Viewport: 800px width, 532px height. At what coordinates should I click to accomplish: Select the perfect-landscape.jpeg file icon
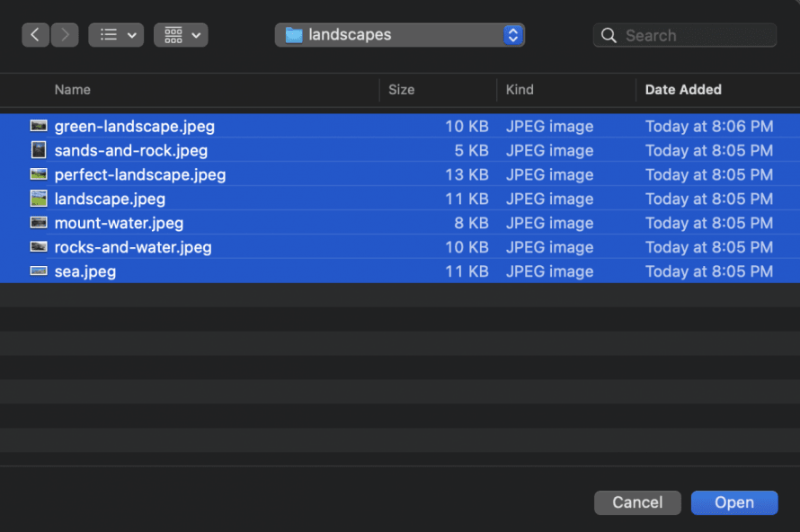(39, 174)
